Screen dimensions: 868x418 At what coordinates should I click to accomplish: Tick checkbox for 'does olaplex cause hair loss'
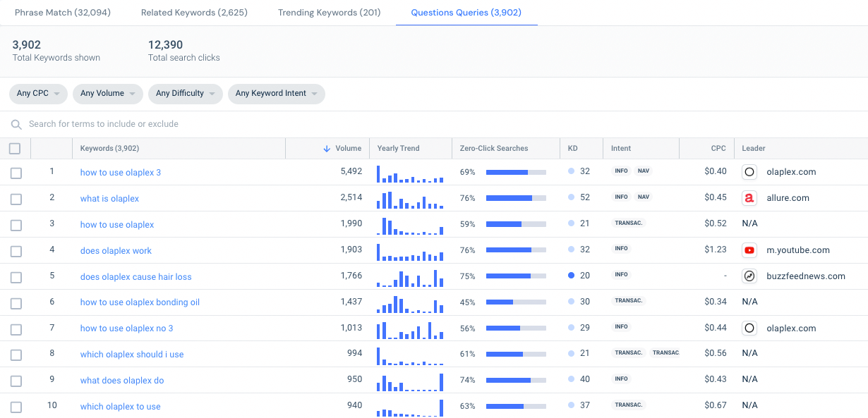[16, 278]
